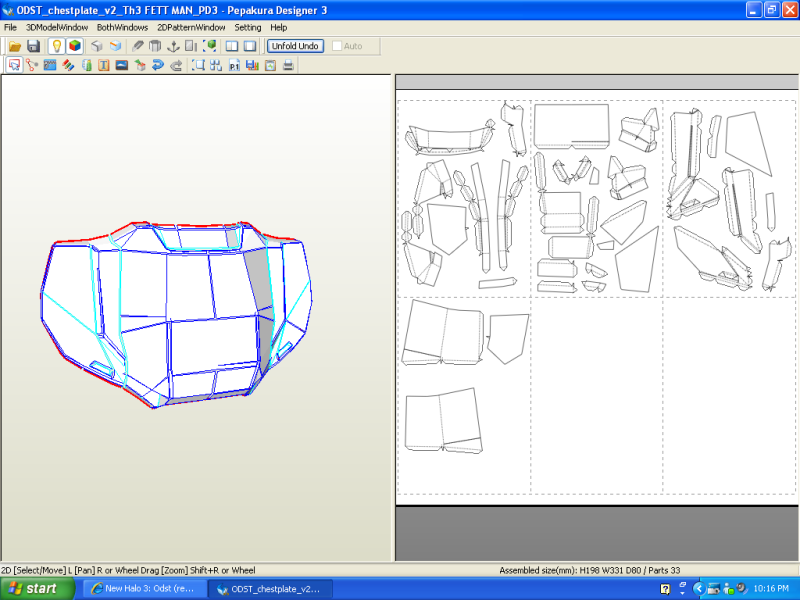
Task: Toggle the light bulb lighting switch
Action: click(x=57, y=46)
